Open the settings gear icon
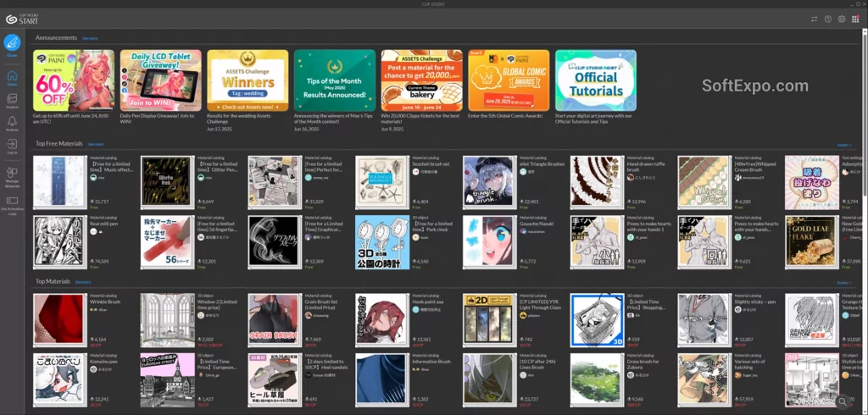This screenshot has width=868, height=415. [842, 19]
